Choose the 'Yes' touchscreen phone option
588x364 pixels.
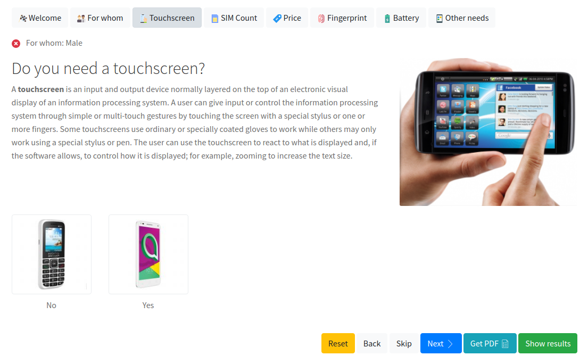pos(148,254)
